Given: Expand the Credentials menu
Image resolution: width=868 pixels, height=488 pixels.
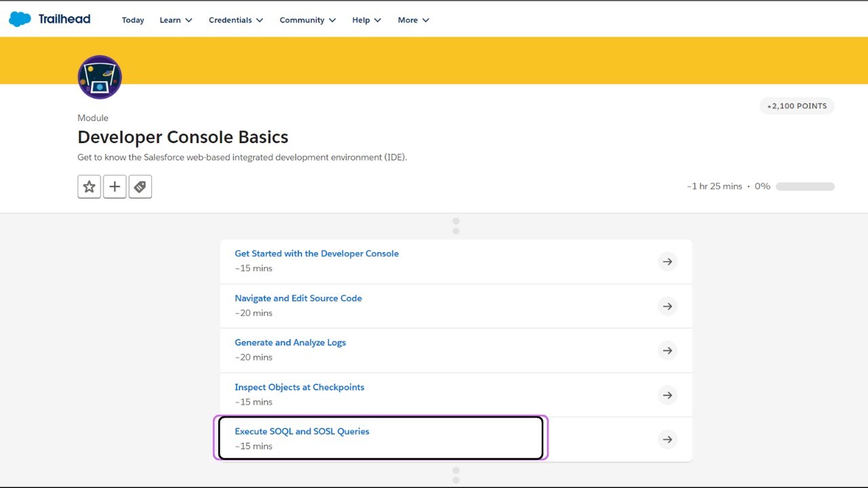Looking at the screenshot, I should [236, 20].
